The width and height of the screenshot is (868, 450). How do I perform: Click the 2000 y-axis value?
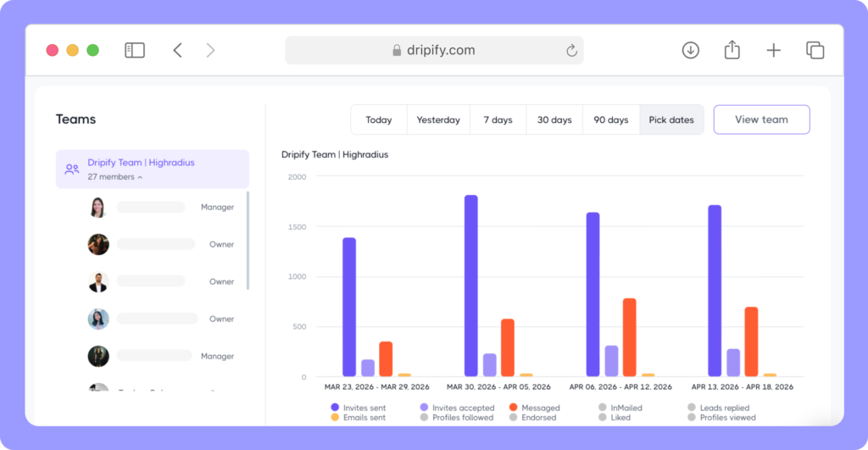pyautogui.click(x=298, y=177)
